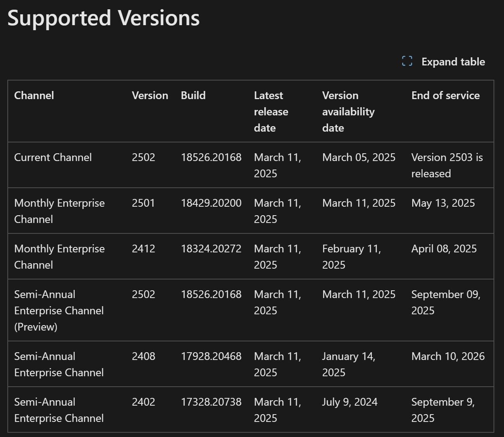Select the Build column header
The image size is (504, 437).
click(193, 96)
